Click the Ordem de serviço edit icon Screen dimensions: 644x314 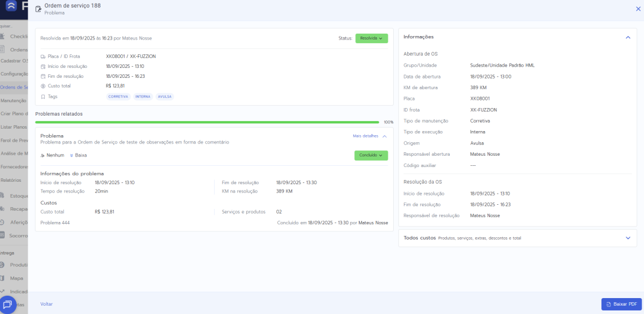coord(38,9)
